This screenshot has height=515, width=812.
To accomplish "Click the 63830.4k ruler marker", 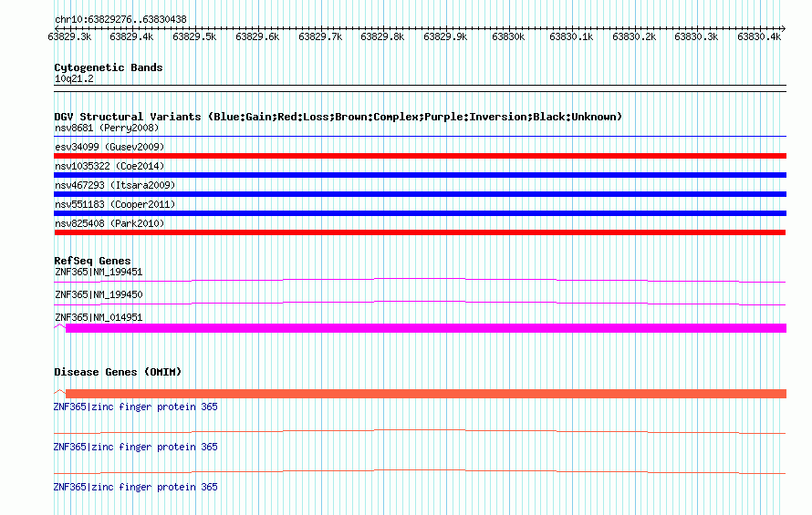I will (759, 36).
